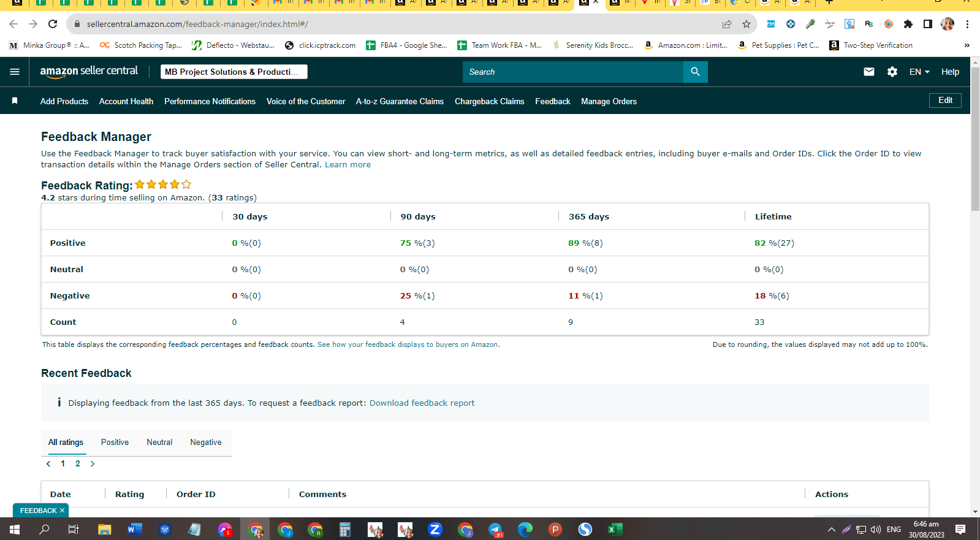Go to feedback page 2
Screen dimensions: 980x540
pyautogui.click(x=78, y=464)
